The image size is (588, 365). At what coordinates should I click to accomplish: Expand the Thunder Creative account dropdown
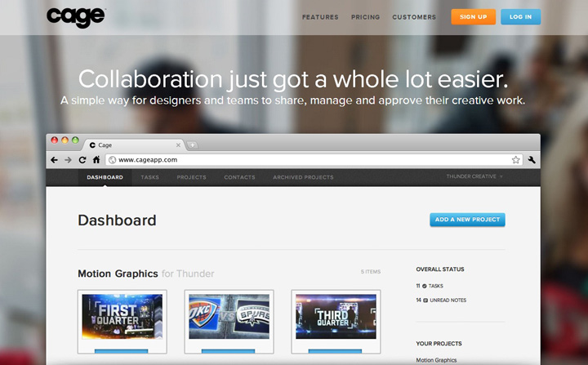(474, 176)
